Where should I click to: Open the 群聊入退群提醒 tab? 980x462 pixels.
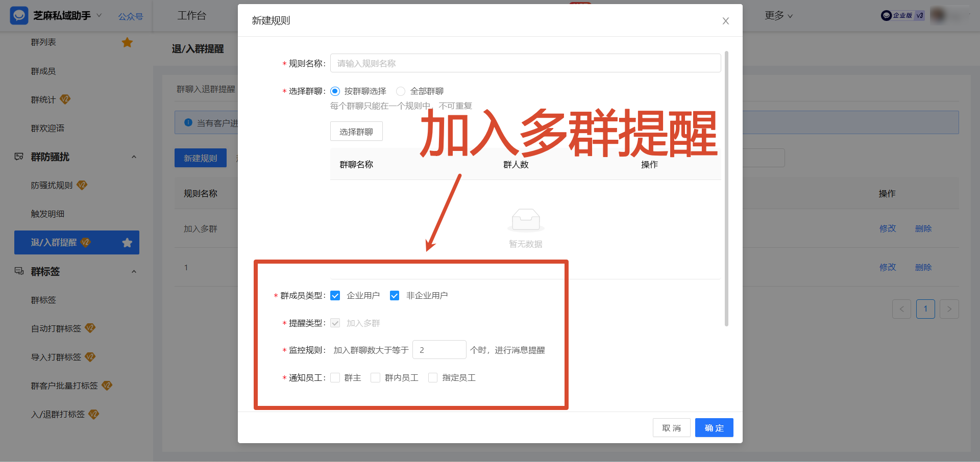[x=206, y=89]
